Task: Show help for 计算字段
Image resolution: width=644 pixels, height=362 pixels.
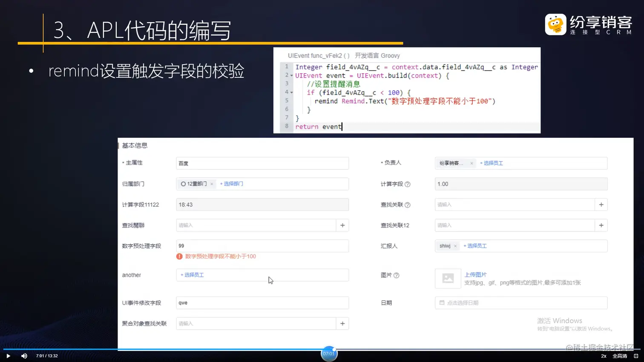Action: pyautogui.click(x=408, y=184)
